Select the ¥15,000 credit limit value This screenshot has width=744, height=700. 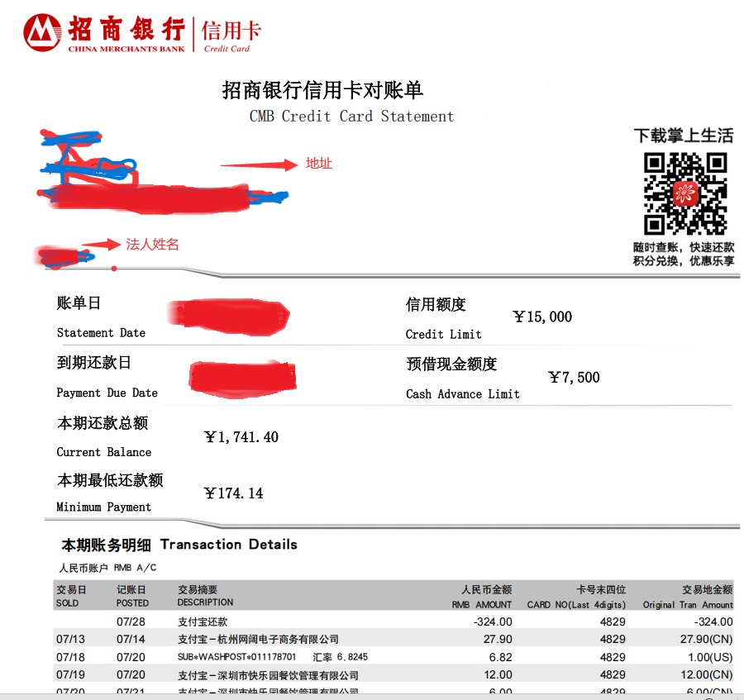pos(542,317)
